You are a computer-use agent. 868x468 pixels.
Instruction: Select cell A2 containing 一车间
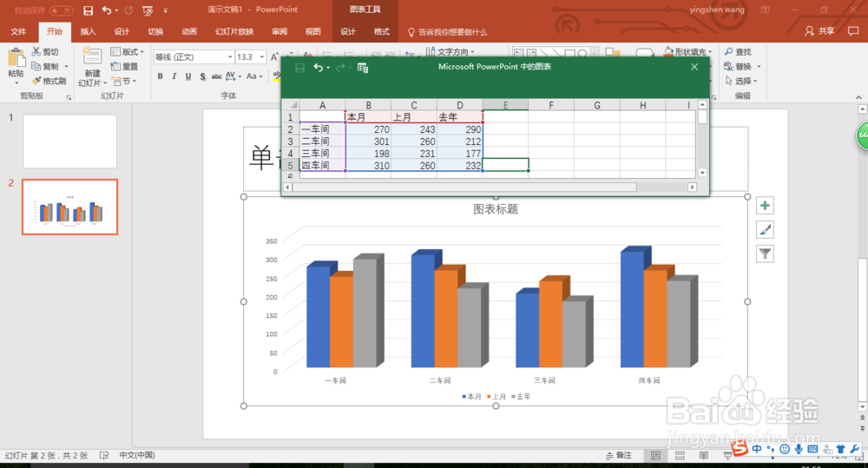pos(322,129)
